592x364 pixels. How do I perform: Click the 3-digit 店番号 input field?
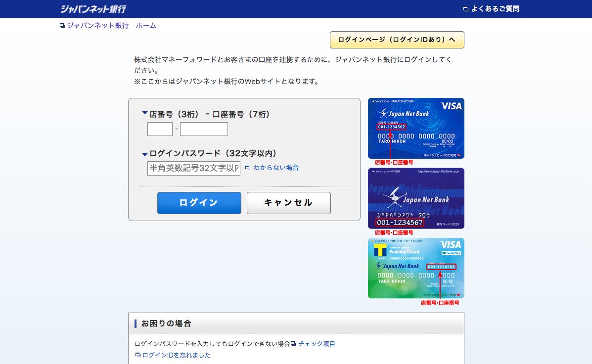click(160, 129)
